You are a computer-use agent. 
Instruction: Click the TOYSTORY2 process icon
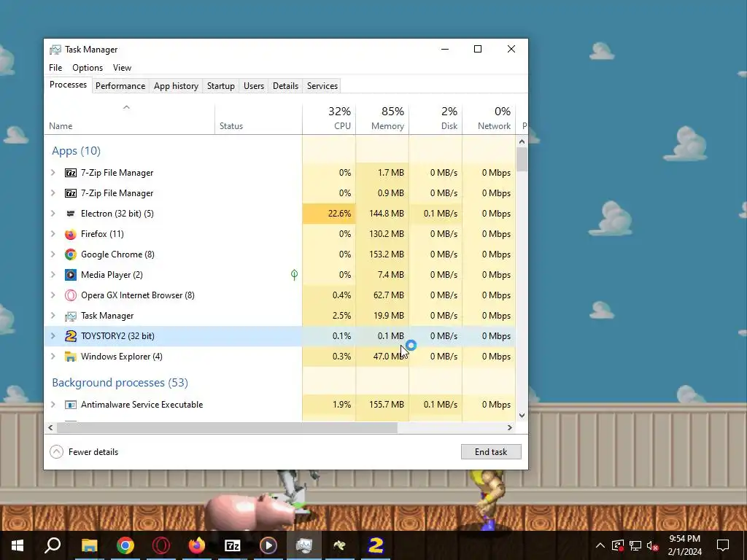click(x=71, y=336)
